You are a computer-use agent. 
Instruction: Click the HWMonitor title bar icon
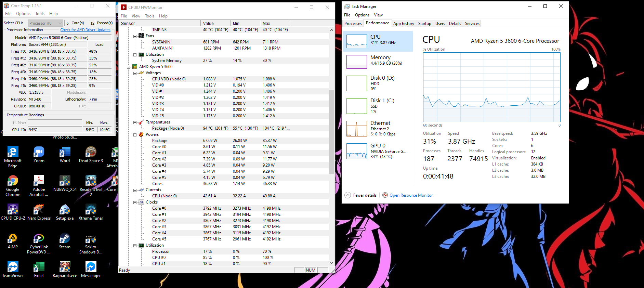(x=124, y=7)
